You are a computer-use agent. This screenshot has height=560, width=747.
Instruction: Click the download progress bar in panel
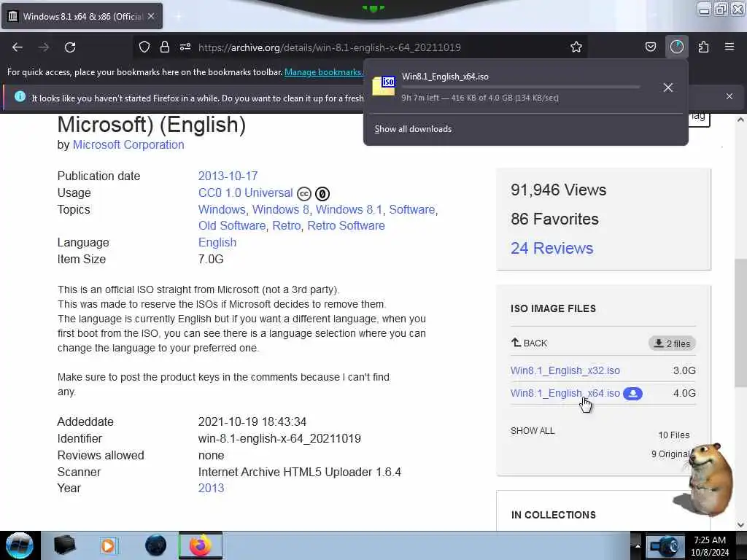coord(520,87)
